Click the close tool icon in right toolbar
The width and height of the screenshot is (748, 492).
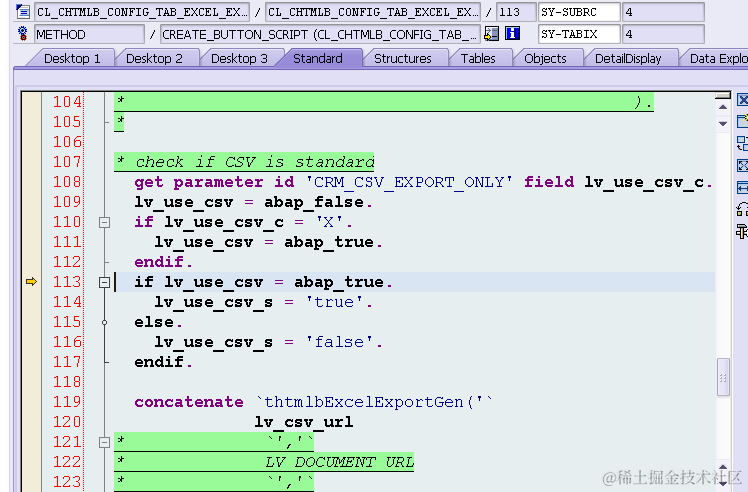742,100
